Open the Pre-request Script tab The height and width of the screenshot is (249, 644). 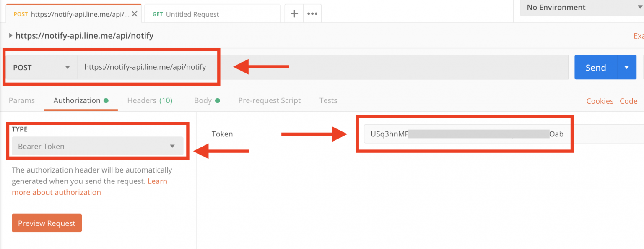pyautogui.click(x=270, y=100)
